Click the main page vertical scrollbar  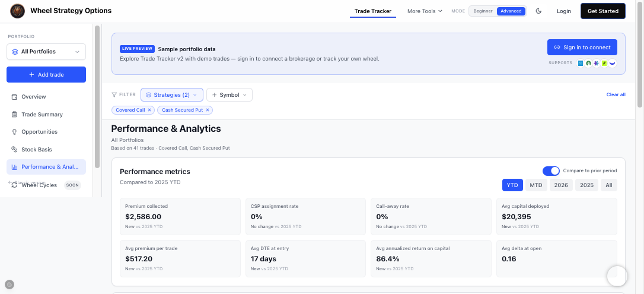[x=640, y=53]
